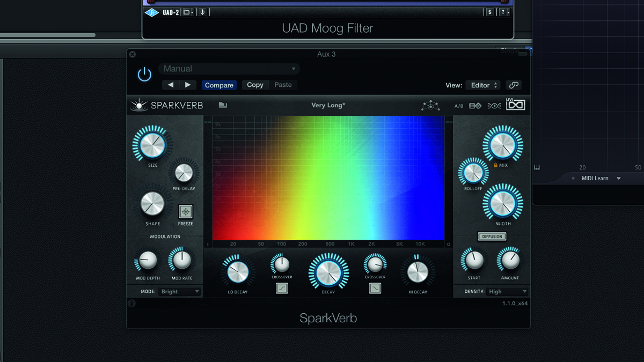The width and height of the screenshot is (644, 362).
Task: Click the MIX knob
Action: (503, 145)
